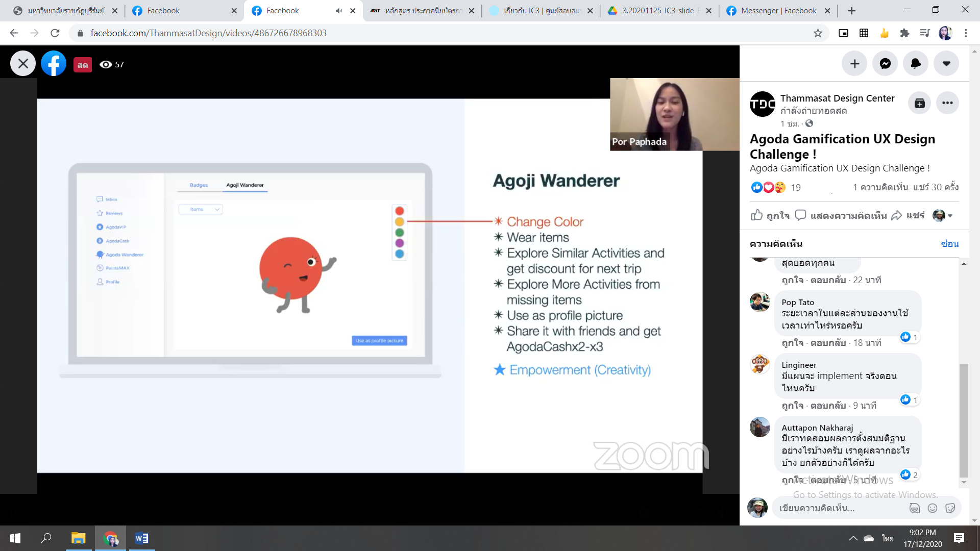Image resolution: width=980 pixels, height=551 pixels.
Task: View likes on Auttapon Nakharaj's comment
Action: (x=910, y=475)
